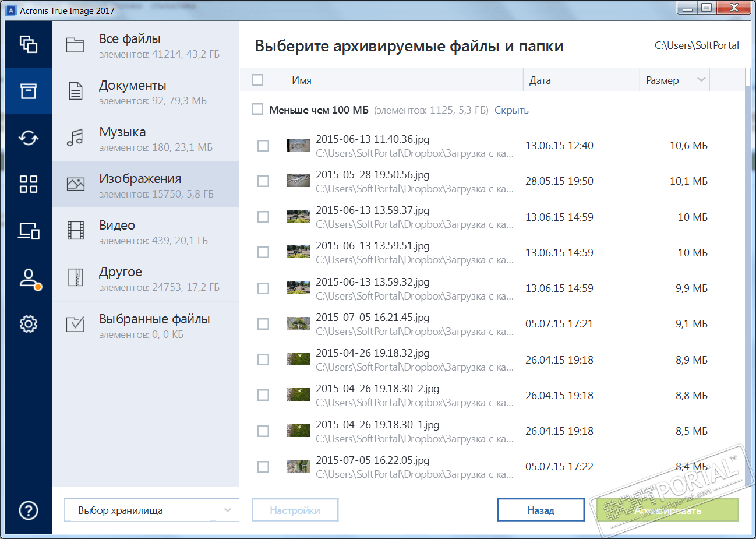756x539 pixels.
Task: Sort the list by the Дата column header
Action: [x=540, y=80]
